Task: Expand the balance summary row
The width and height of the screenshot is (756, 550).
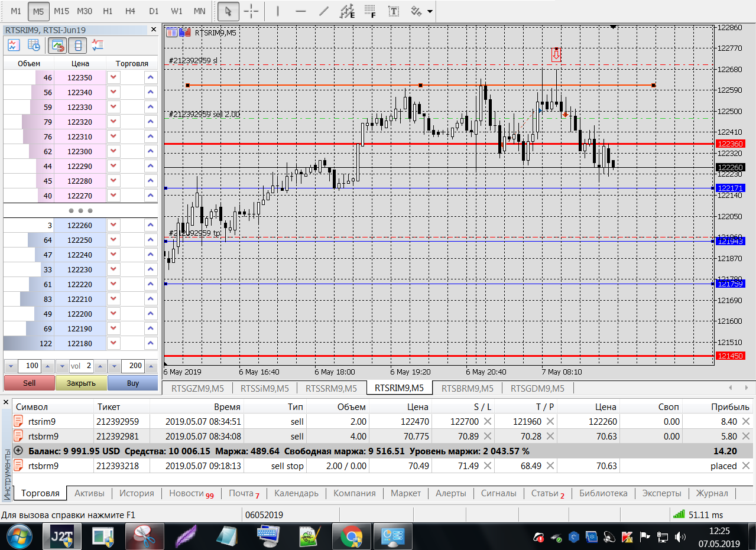Action: pos(18,451)
